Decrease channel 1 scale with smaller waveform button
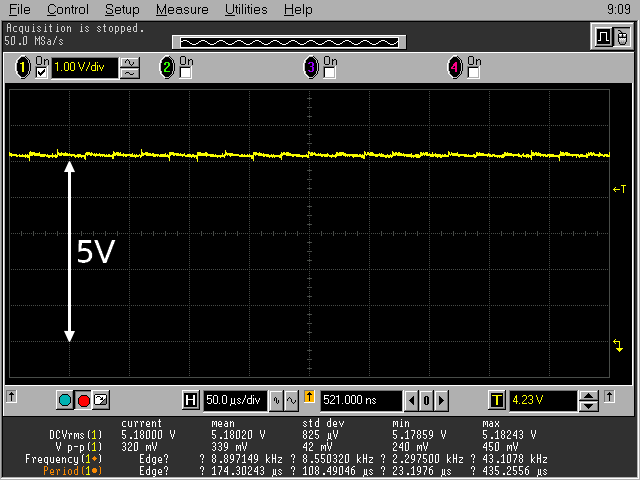Screen dimensions: 640x480 pyautogui.click(x=130, y=73)
